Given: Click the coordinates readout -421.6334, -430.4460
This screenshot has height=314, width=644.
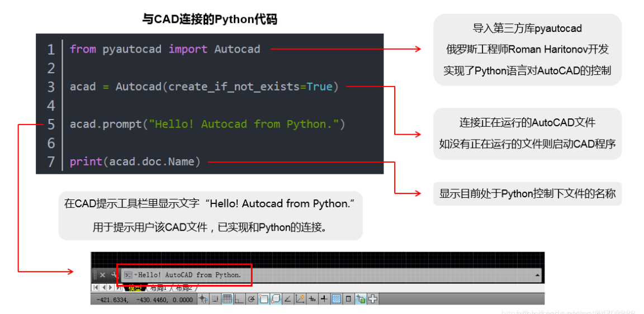Looking at the screenshot, I should point(145,299).
